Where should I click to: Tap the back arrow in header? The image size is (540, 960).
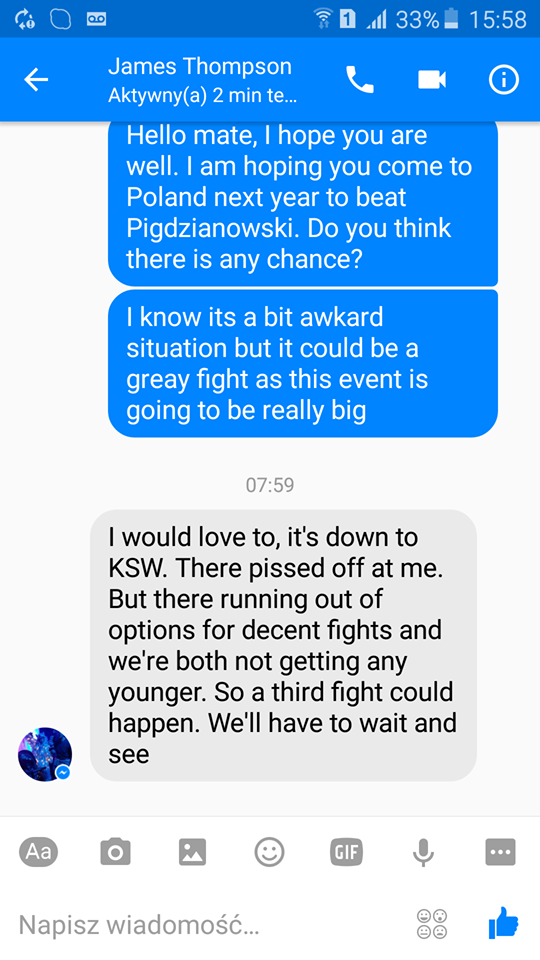[36, 80]
